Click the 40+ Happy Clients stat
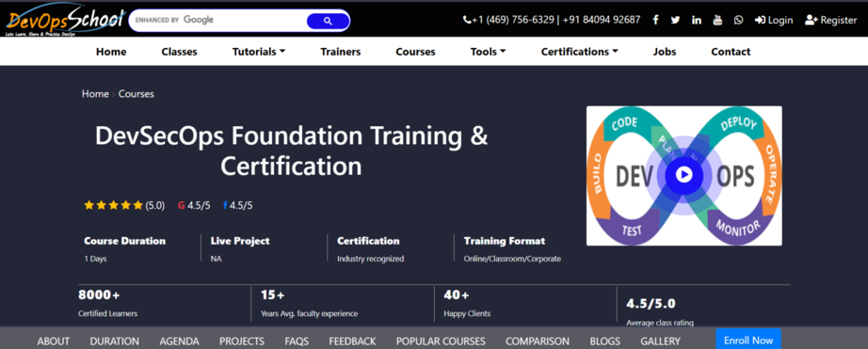Viewport: 868px width, 349px height. point(467,303)
